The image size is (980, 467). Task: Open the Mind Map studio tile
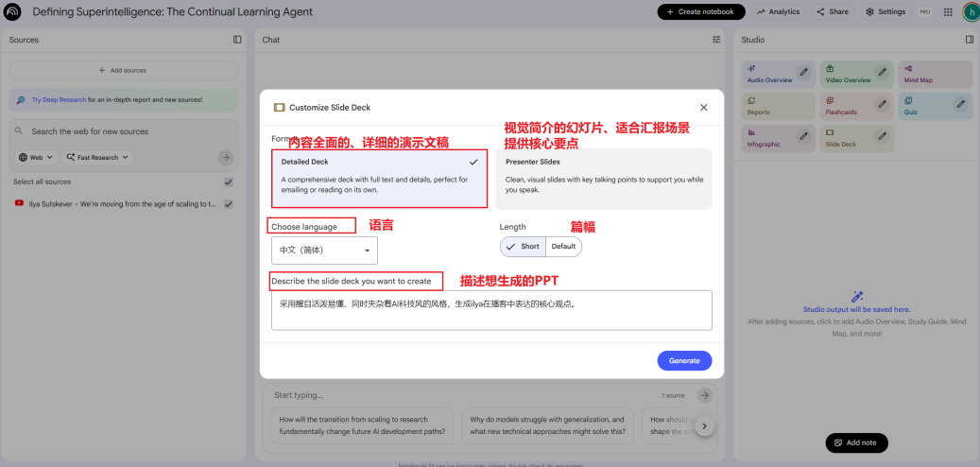click(x=935, y=75)
